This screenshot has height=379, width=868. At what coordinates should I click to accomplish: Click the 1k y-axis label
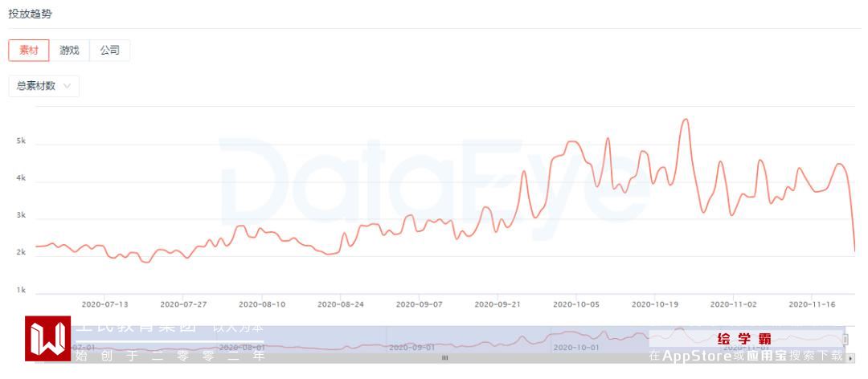(22, 291)
